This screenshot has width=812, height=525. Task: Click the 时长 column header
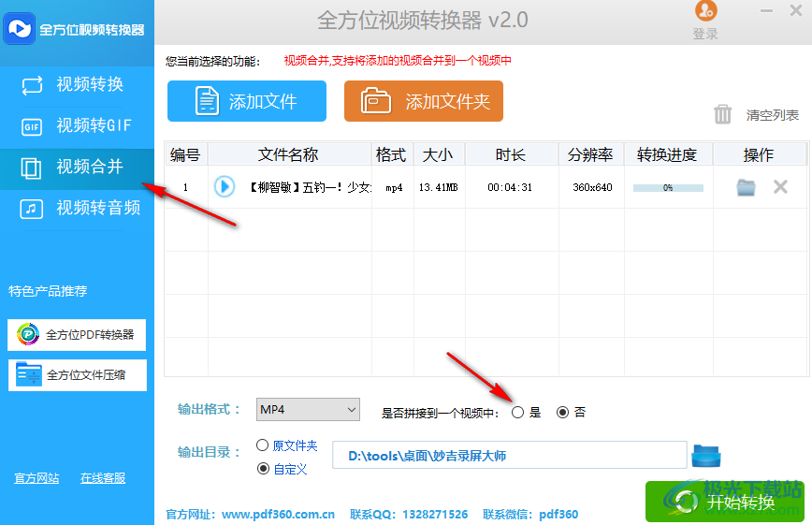point(511,154)
